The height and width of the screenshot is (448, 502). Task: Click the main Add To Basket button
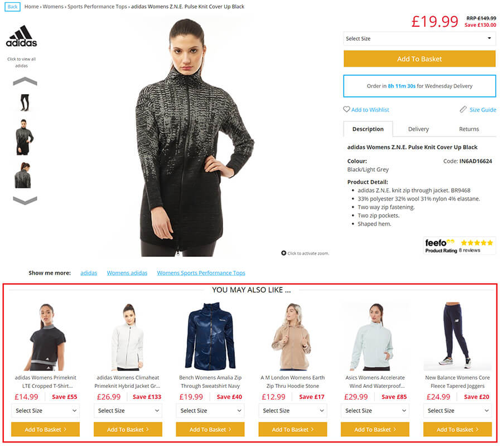[419, 59]
